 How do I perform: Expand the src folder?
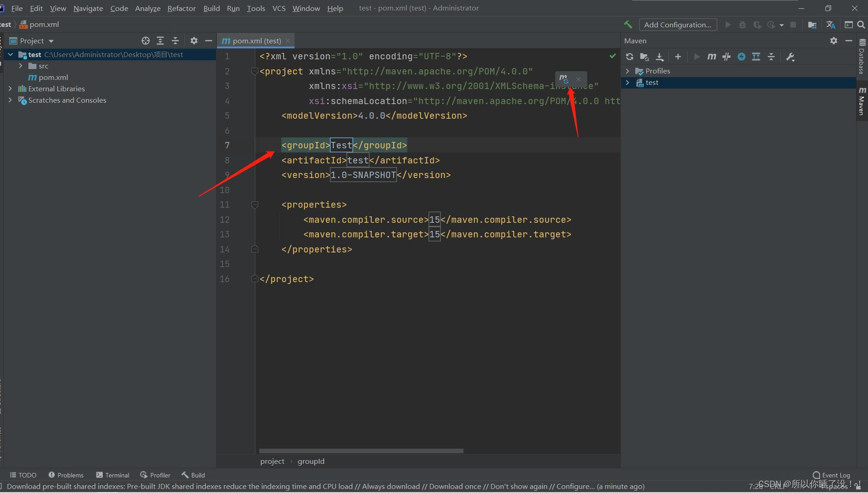pos(21,66)
